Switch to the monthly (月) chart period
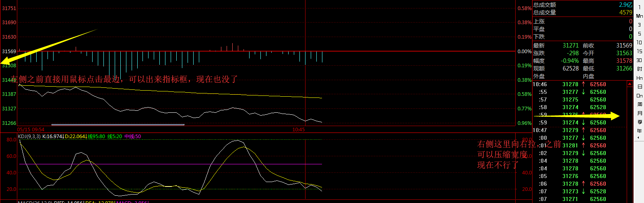Image resolution: width=644 pixels, height=203 pixels. (x=639, y=114)
